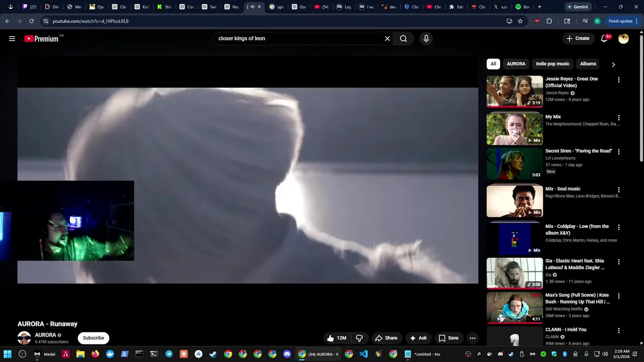Open Firefox from taskbar

click(95, 354)
